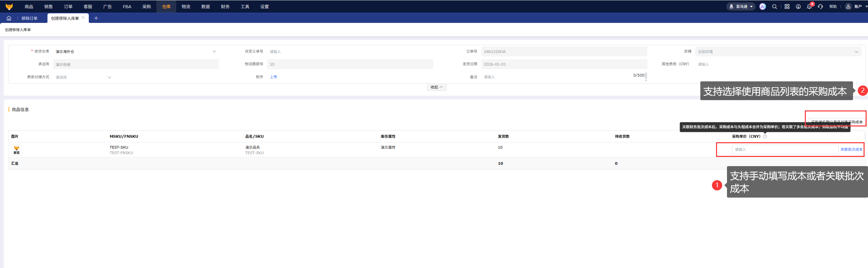Viewport: 868px width, 268px height.
Task: Add a new tab with the plus icon
Action: point(96,18)
